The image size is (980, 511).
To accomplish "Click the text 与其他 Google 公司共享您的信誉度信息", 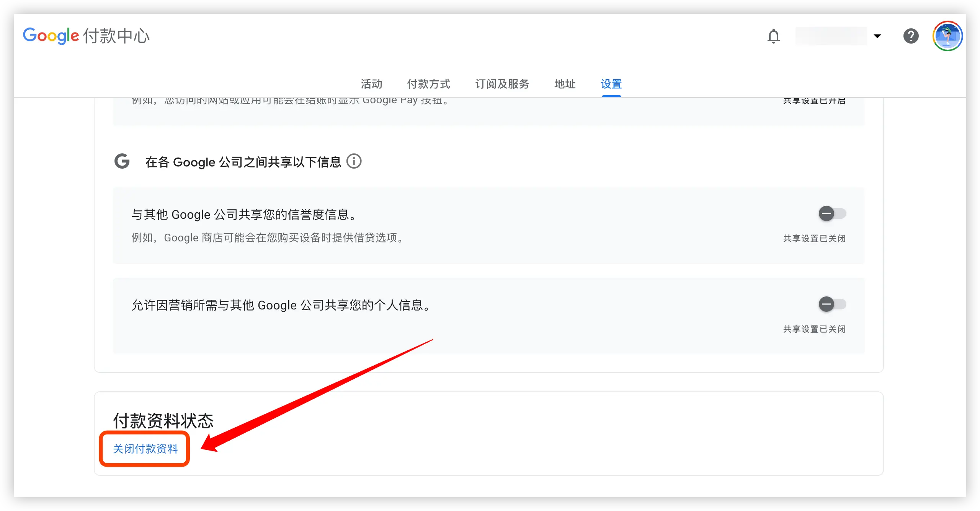I will 244,215.
